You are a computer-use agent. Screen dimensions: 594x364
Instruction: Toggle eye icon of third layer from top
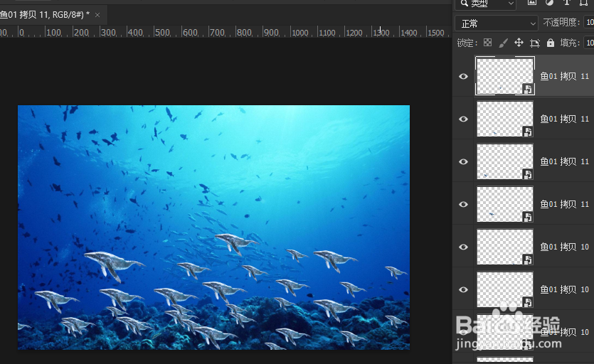coord(463,161)
